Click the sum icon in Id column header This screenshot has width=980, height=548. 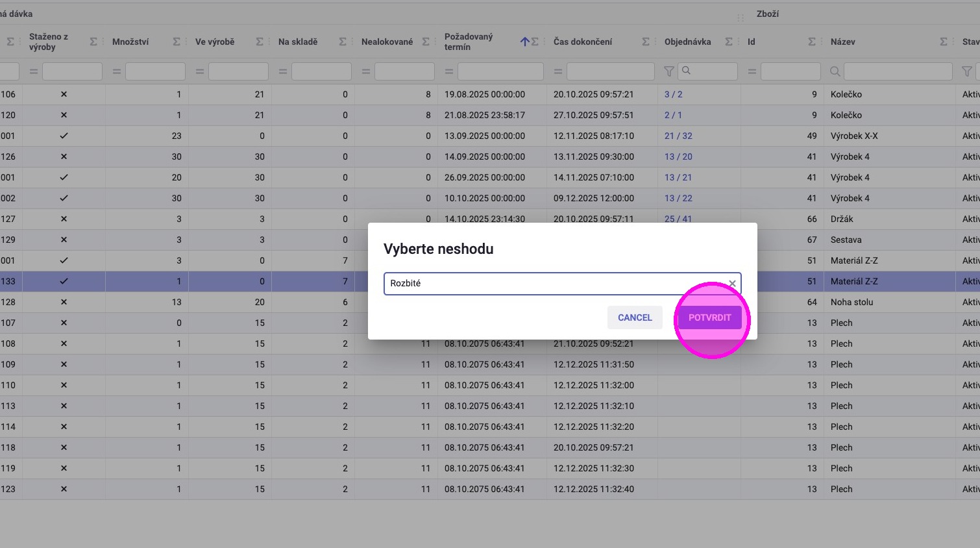(812, 42)
